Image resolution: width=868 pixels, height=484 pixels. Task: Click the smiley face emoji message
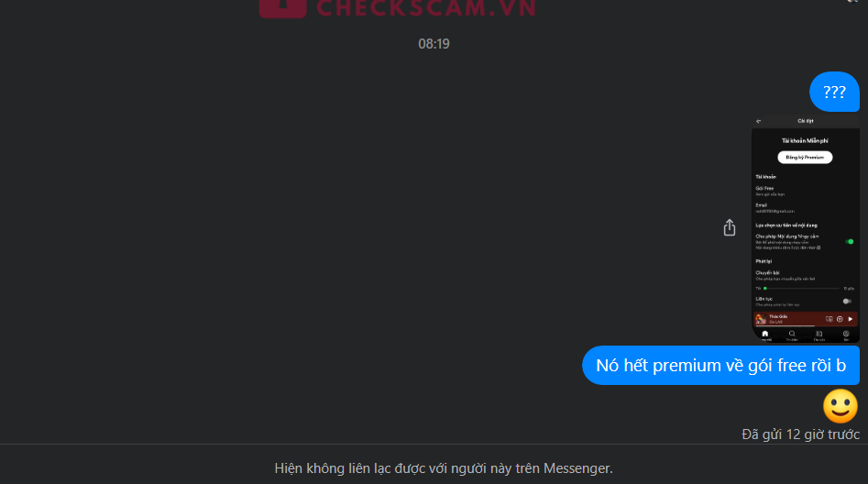tap(840, 406)
